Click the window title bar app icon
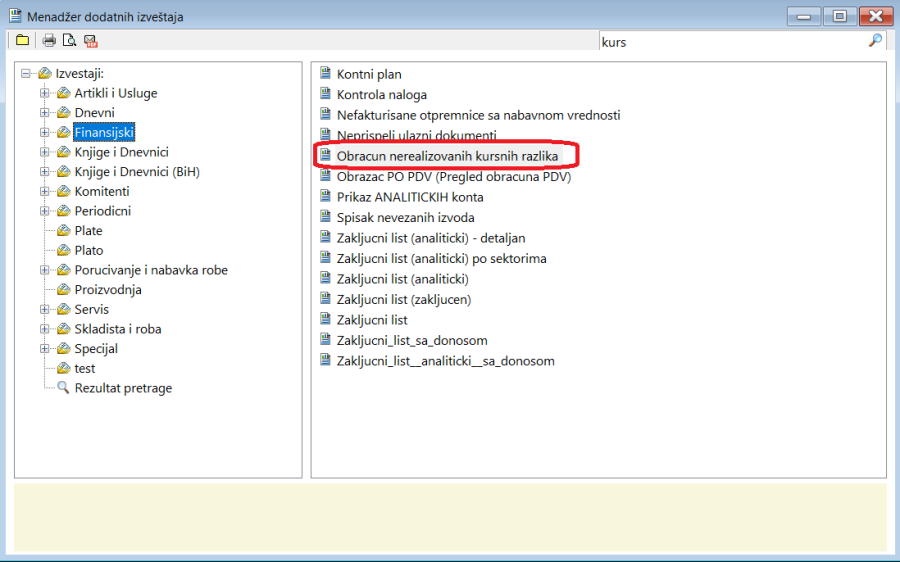900x562 pixels. tap(15, 16)
